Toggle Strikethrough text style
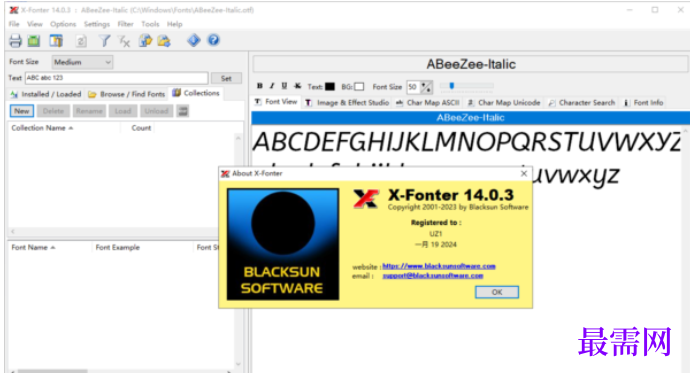 [297, 86]
